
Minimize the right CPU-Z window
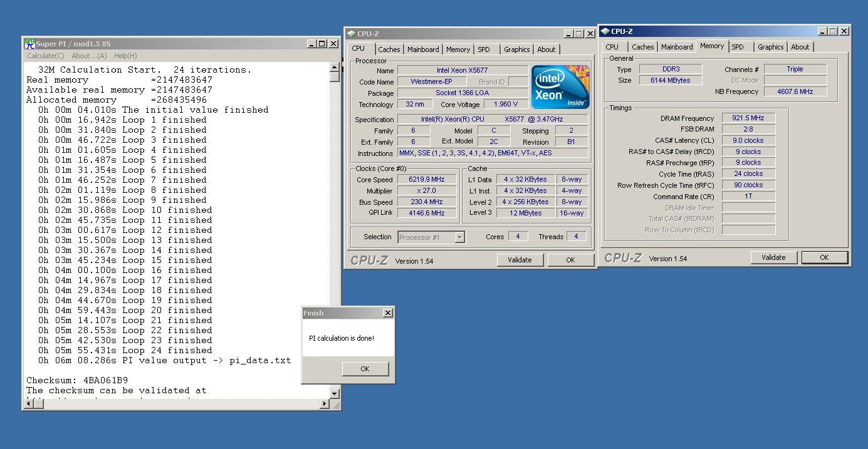pyautogui.click(x=822, y=31)
